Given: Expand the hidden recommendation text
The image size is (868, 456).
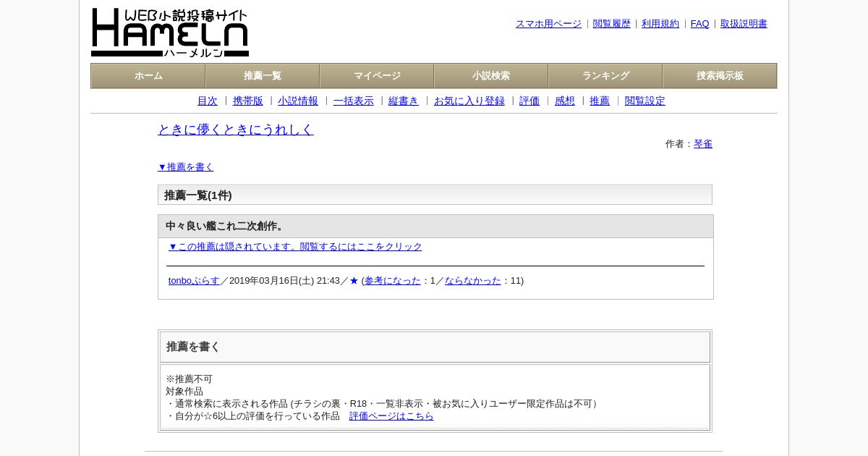Looking at the screenshot, I should click(295, 247).
